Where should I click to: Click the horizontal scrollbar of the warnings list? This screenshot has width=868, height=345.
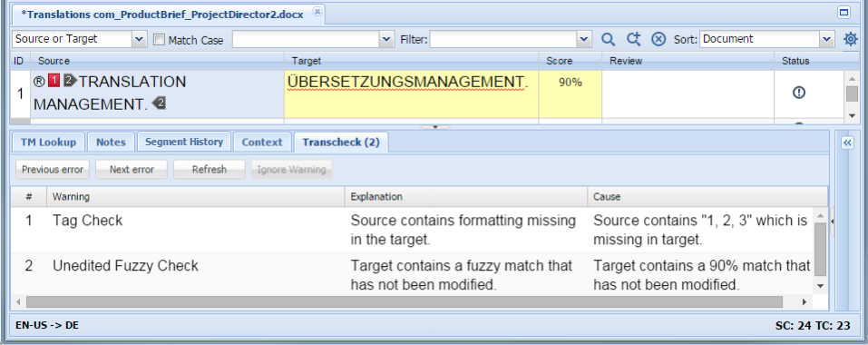point(405,301)
